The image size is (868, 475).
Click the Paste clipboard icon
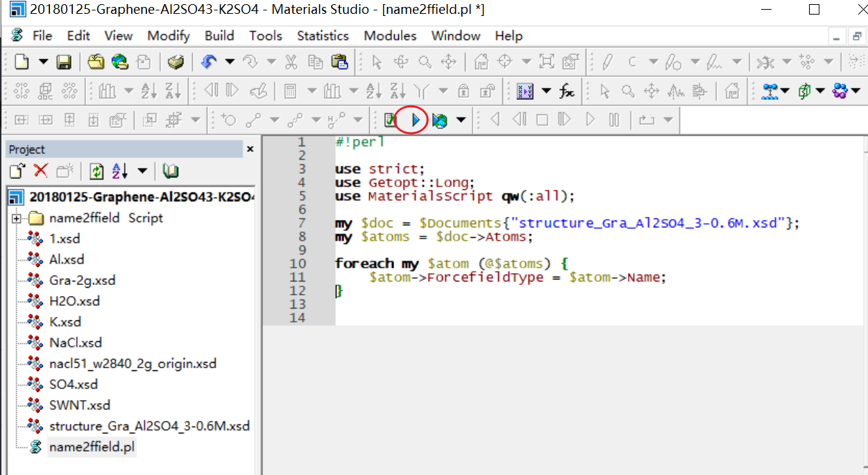[x=339, y=62]
